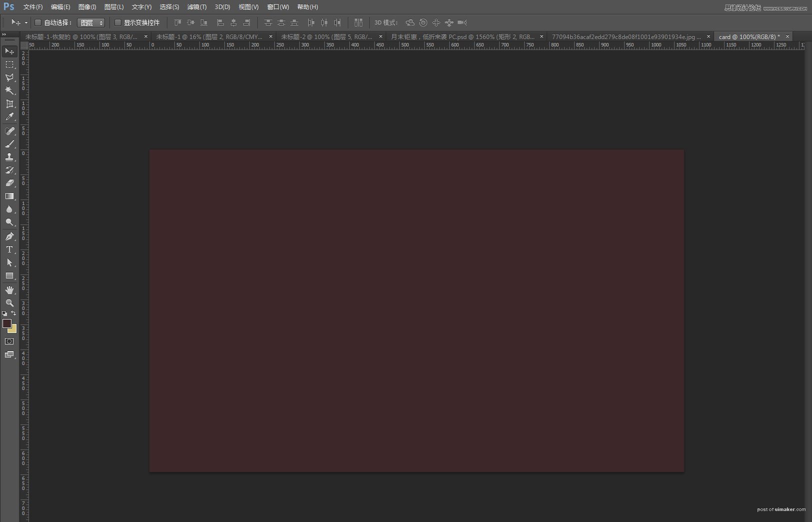
Task: Select 3D Scale camera mode icon
Action: pos(462,22)
